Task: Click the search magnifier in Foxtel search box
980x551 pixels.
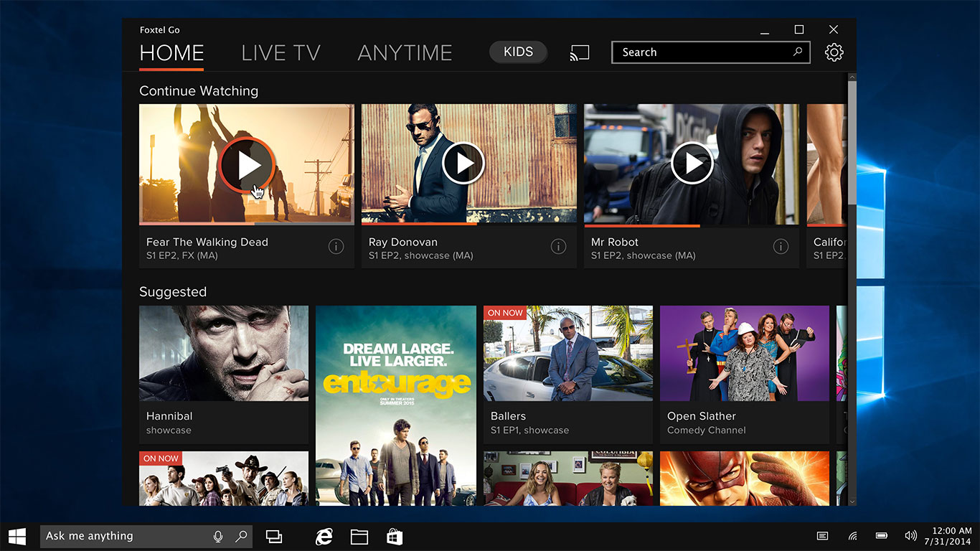Action: pyautogui.click(x=798, y=52)
